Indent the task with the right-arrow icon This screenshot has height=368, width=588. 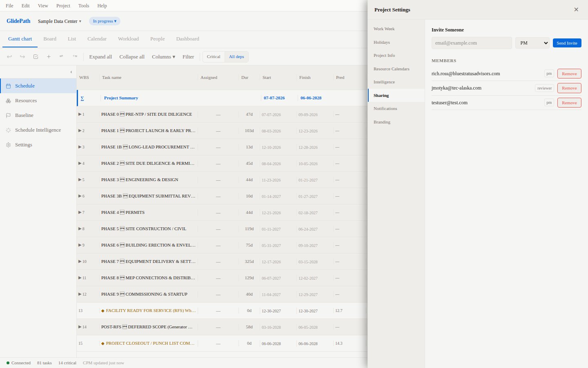pos(62,56)
